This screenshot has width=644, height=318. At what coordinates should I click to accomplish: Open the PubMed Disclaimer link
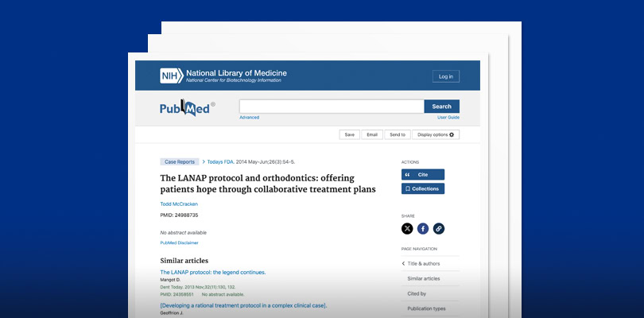tap(179, 242)
